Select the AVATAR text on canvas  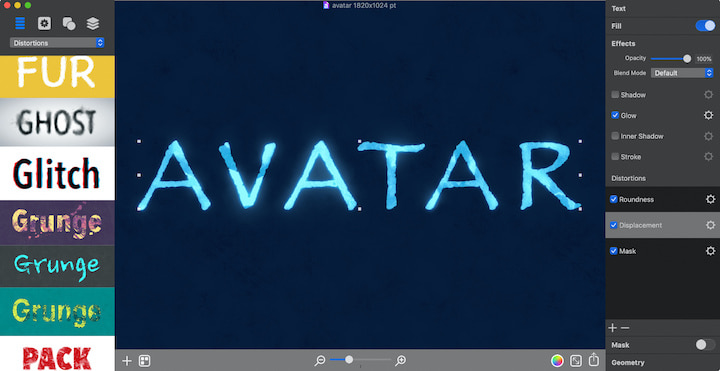point(359,175)
